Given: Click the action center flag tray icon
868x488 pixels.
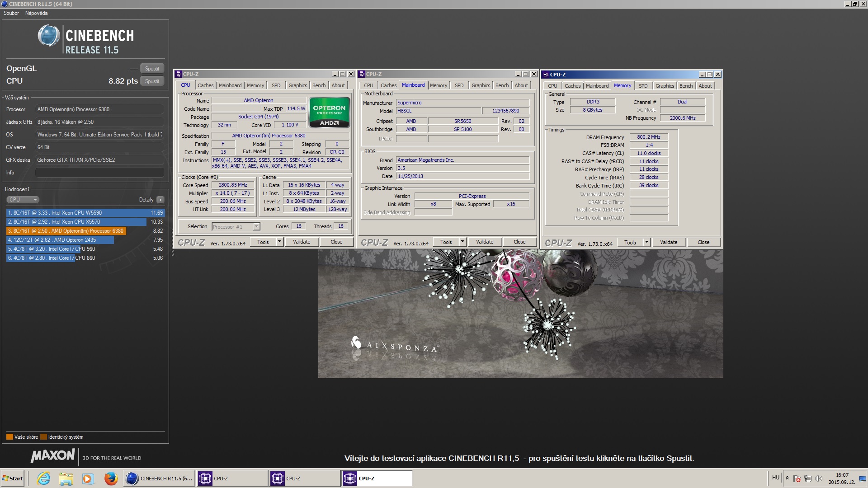Looking at the screenshot, I should [797, 479].
